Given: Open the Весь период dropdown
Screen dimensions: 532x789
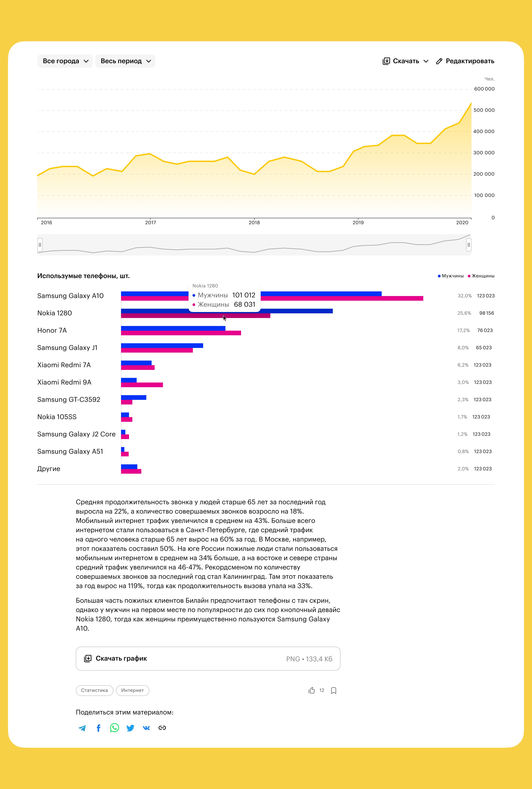Looking at the screenshot, I should tap(125, 61).
